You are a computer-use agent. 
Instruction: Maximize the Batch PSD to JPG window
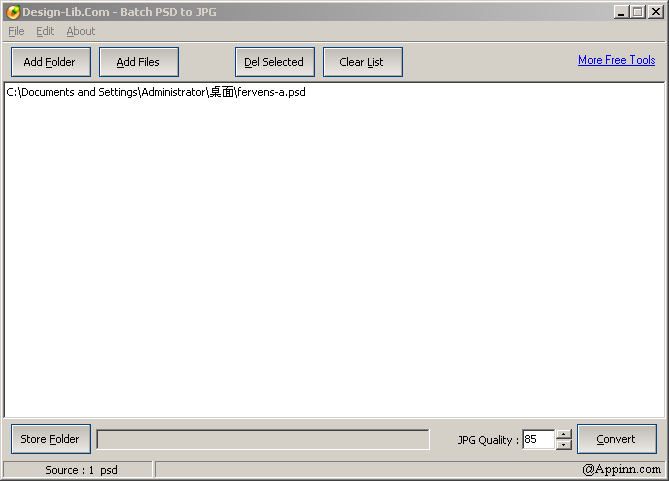(637, 12)
